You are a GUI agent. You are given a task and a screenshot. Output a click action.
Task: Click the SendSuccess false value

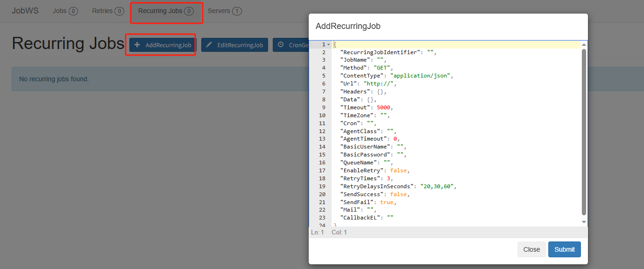pyautogui.click(x=398, y=194)
